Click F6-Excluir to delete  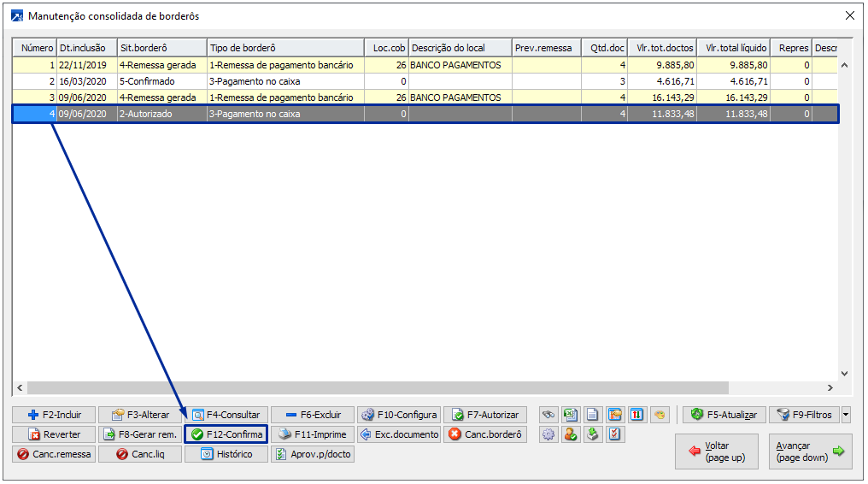point(313,415)
